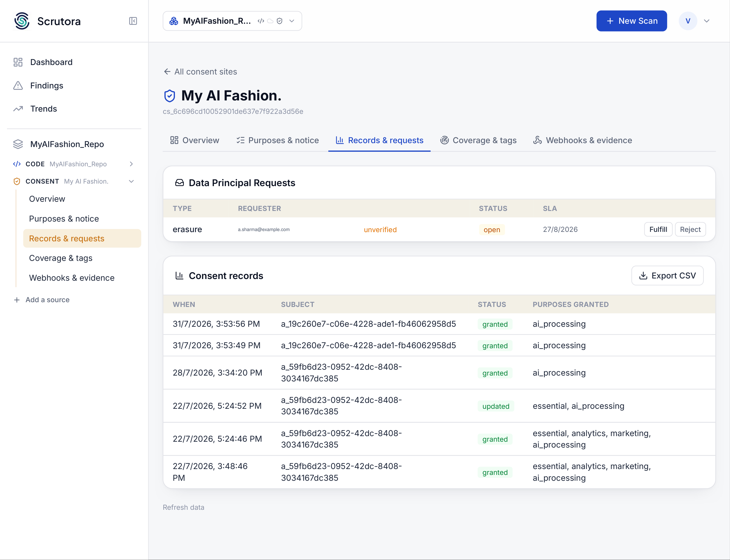Click the open status badge
Image resolution: width=730 pixels, height=560 pixels.
(492, 230)
